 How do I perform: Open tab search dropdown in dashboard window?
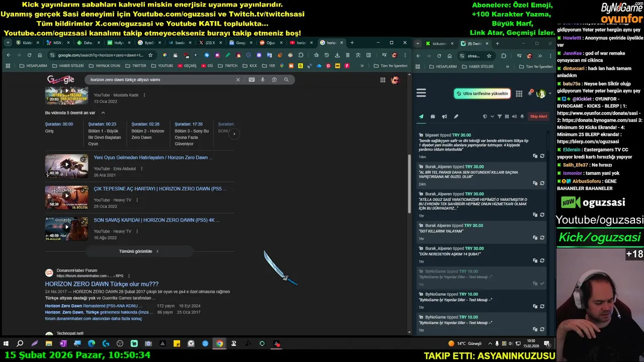[x=418, y=43]
